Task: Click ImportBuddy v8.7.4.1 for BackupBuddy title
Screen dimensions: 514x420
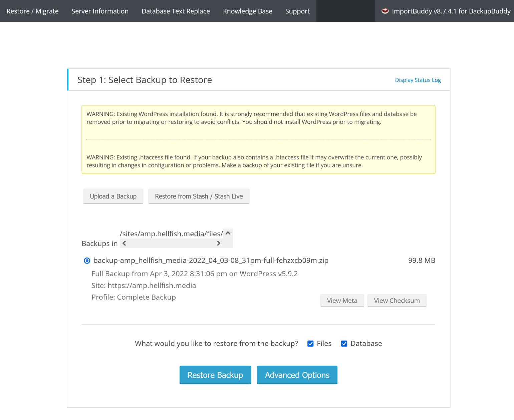Action: click(451, 11)
